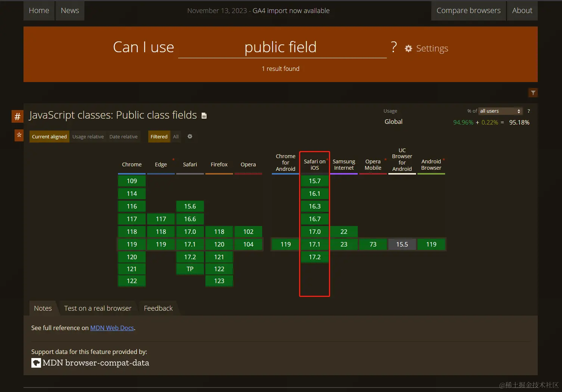Click Chrome version 122 cell
The image size is (562, 392).
[132, 281]
